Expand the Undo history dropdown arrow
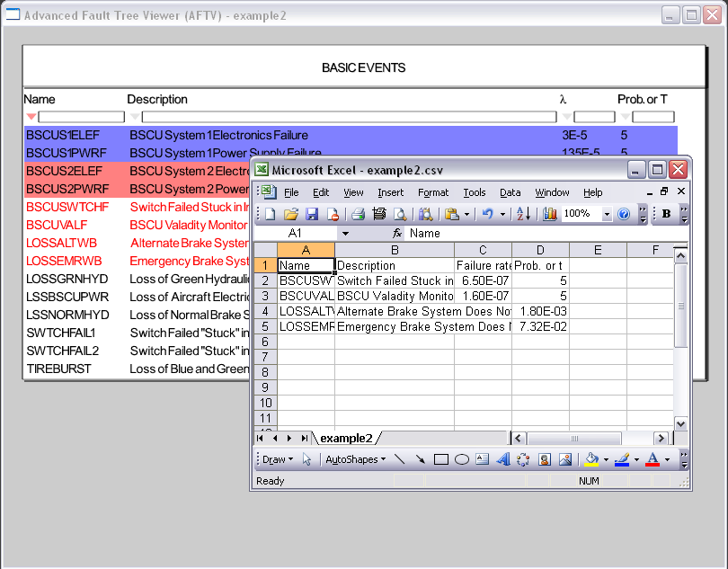728x569 pixels. click(502, 214)
